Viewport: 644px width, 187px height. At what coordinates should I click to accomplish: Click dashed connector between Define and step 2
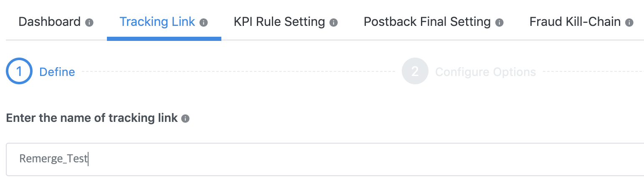[x=238, y=71]
